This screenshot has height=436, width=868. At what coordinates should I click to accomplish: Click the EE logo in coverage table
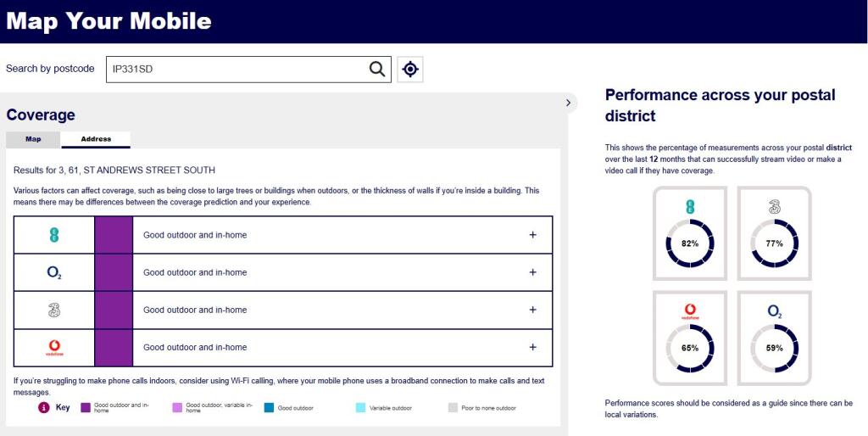(x=54, y=235)
